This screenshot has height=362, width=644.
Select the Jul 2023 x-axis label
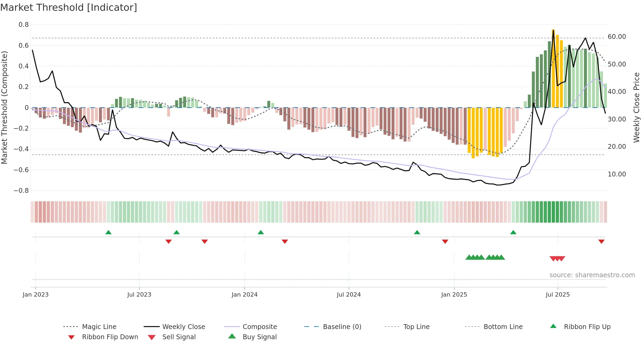click(139, 294)
